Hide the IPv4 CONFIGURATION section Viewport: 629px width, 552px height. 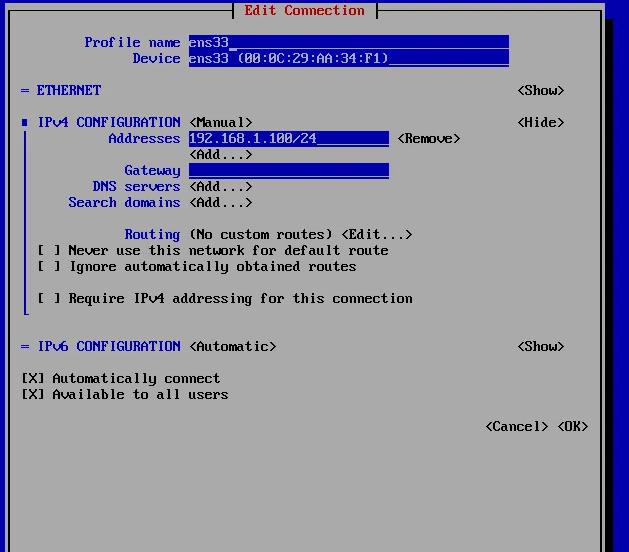pyautogui.click(x=541, y=122)
